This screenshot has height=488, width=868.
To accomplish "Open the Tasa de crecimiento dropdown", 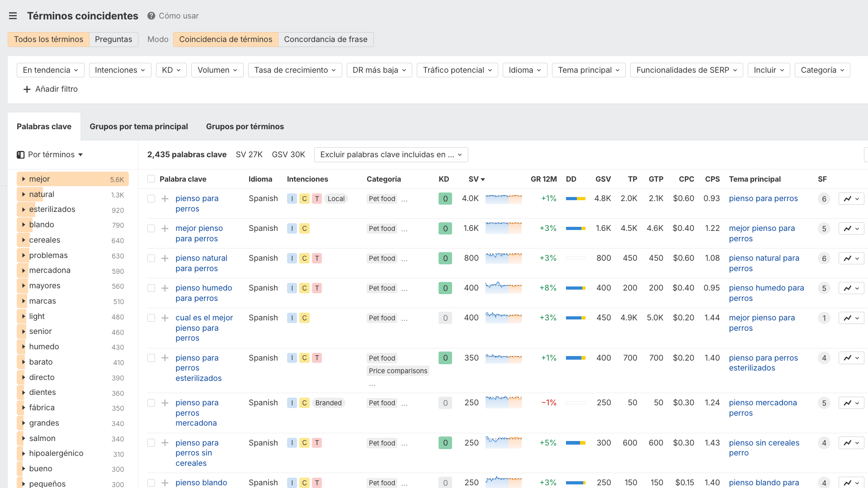I will 295,70.
